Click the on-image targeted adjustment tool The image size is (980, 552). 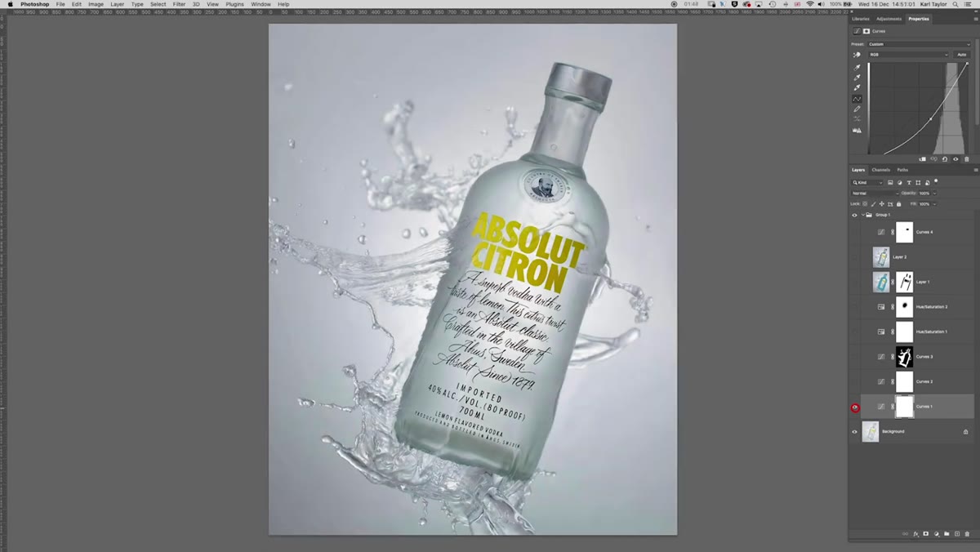(857, 55)
